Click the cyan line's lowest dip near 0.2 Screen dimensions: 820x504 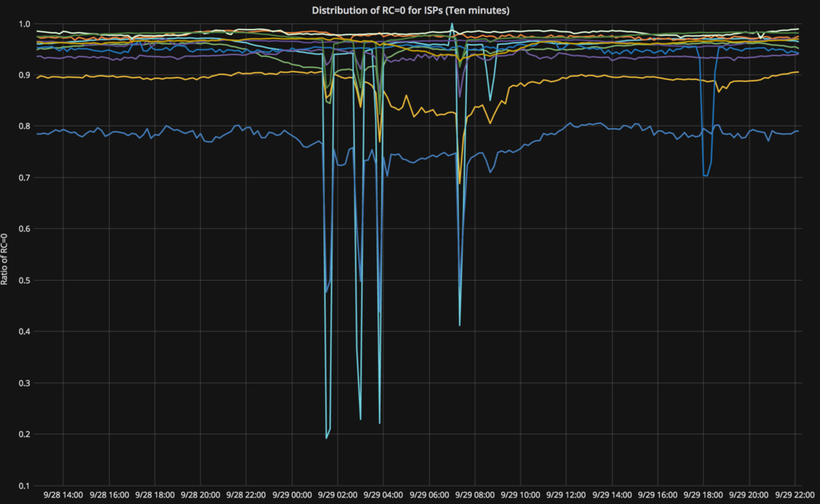pos(327,438)
